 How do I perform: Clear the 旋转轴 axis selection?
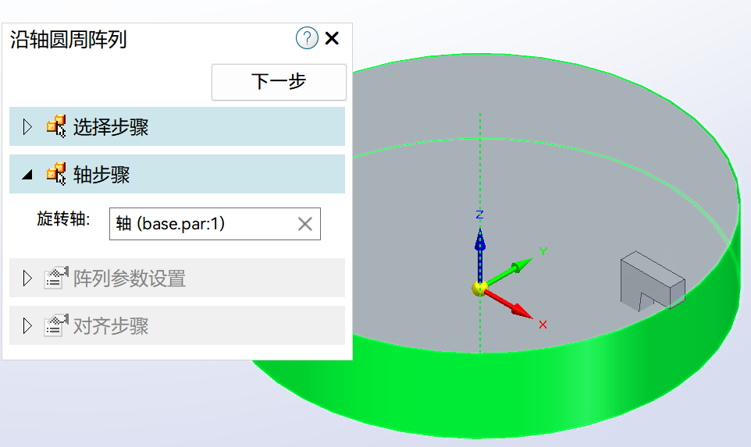click(x=305, y=224)
